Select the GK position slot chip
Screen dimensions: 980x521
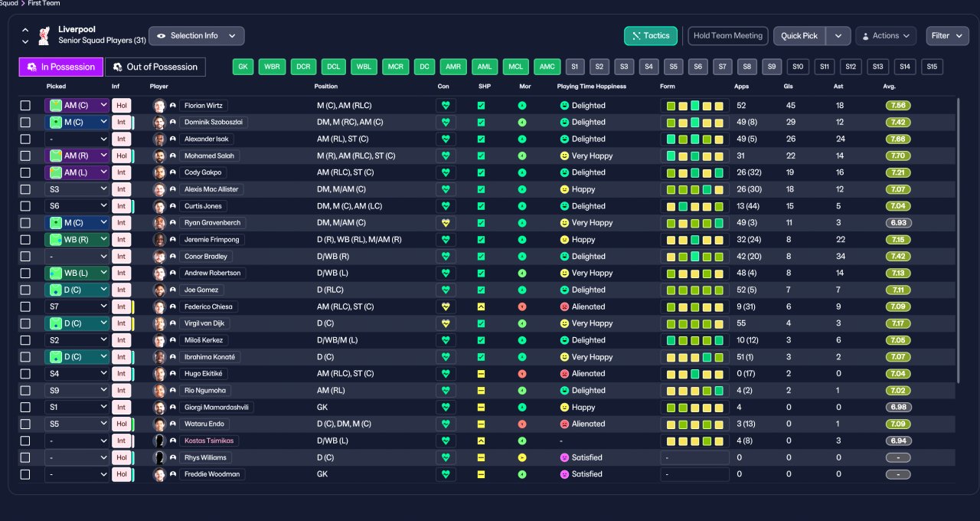243,67
